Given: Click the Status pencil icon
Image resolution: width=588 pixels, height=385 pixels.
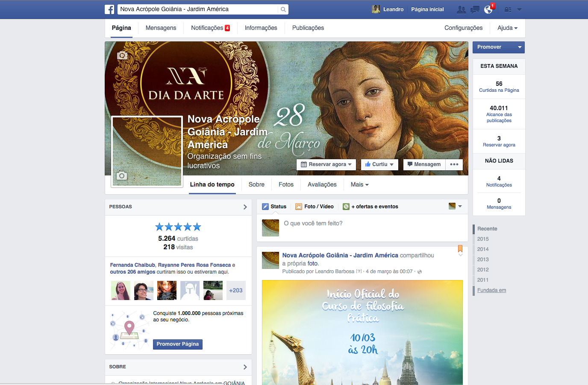Looking at the screenshot, I should click(x=265, y=207).
